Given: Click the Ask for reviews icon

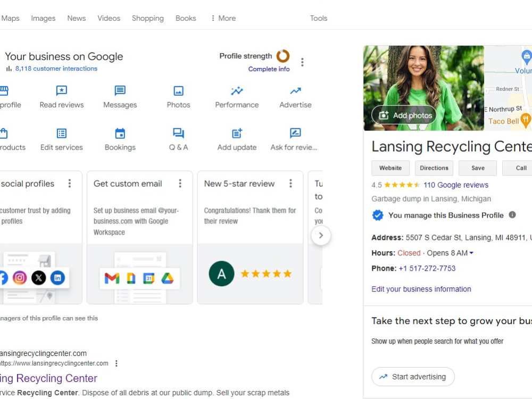Looking at the screenshot, I should coord(295,133).
